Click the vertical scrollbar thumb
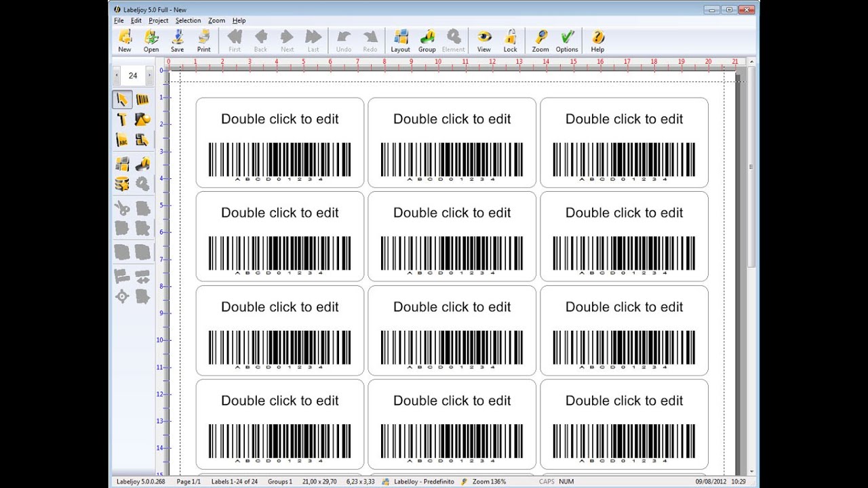 coord(751,166)
